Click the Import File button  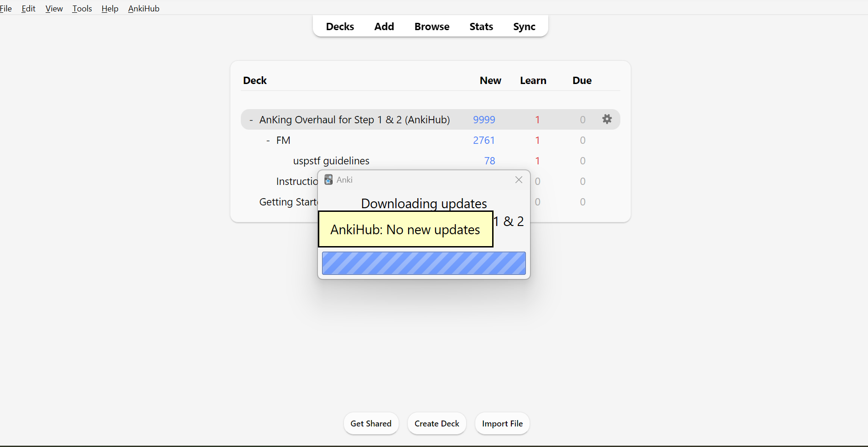(x=502, y=424)
